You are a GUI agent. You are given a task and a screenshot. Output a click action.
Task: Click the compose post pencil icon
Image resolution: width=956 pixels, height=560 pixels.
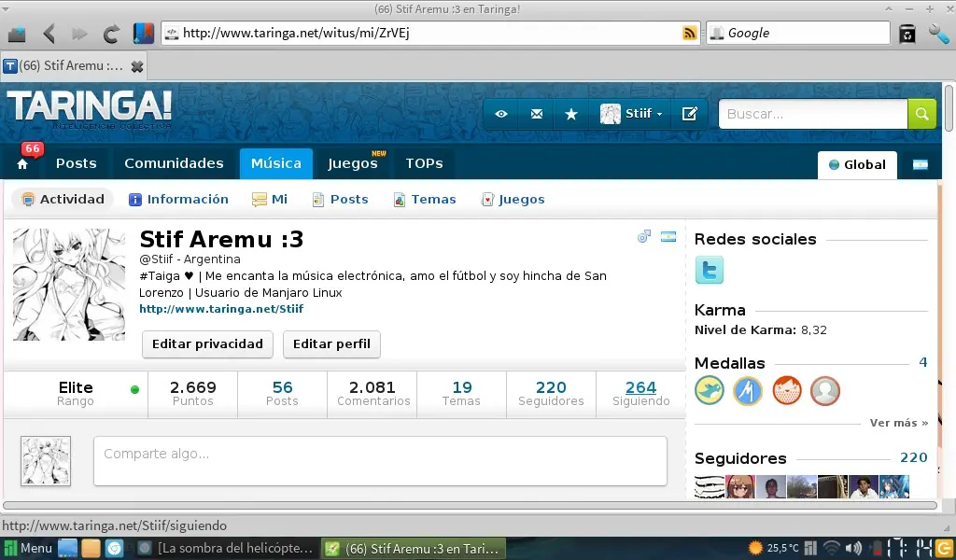click(x=690, y=114)
